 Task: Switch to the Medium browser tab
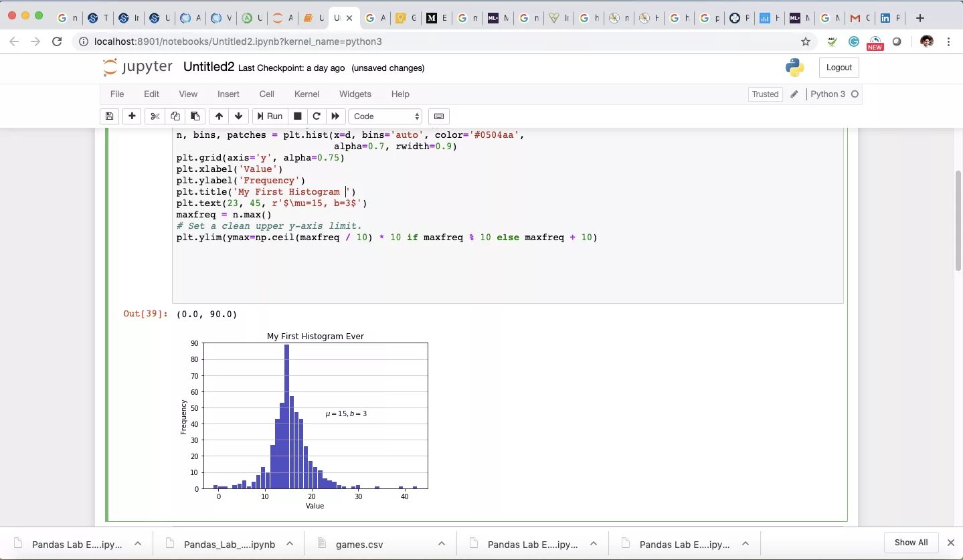coord(435,18)
